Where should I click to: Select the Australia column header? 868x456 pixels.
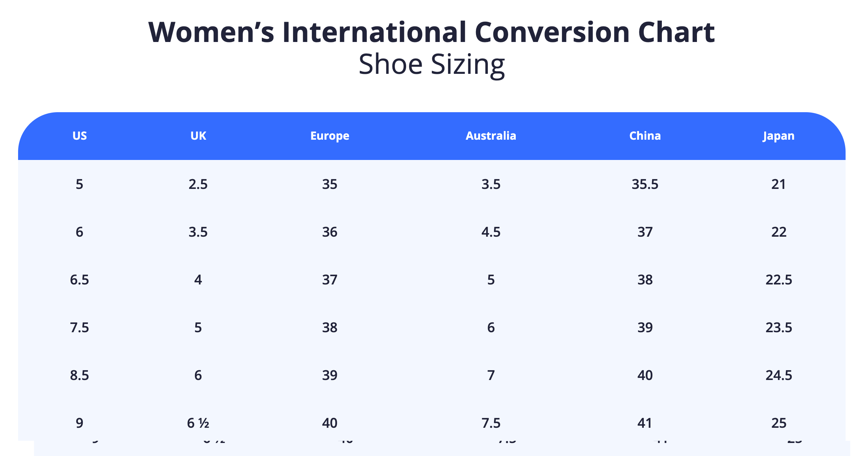(x=491, y=136)
